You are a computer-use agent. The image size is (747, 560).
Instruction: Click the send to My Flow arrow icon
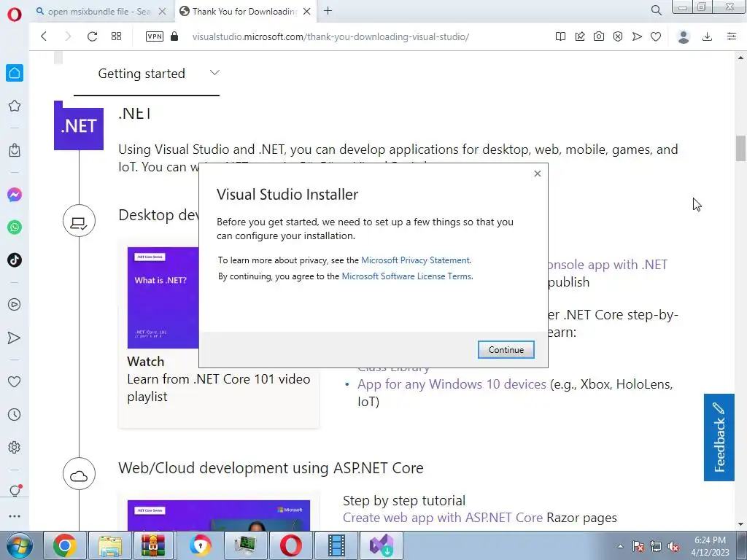637,36
